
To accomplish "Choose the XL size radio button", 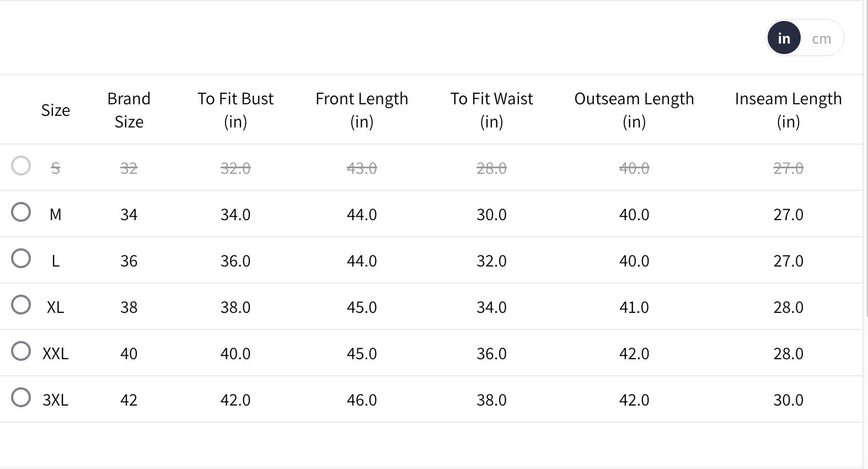I will [21, 305].
